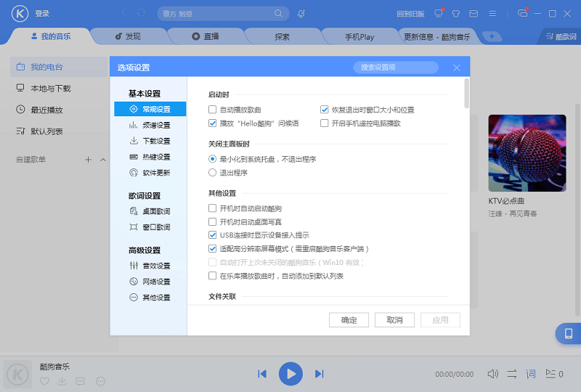
Task: Uncheck 适配高分辨率屏幕模式 checkbox
Action: point(212,248)
